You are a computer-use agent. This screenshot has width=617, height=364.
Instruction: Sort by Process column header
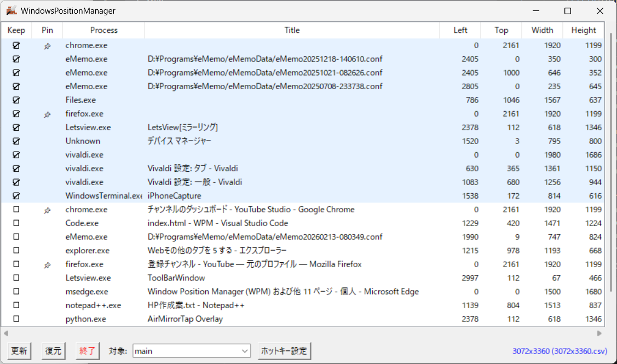tap(103, 31)
